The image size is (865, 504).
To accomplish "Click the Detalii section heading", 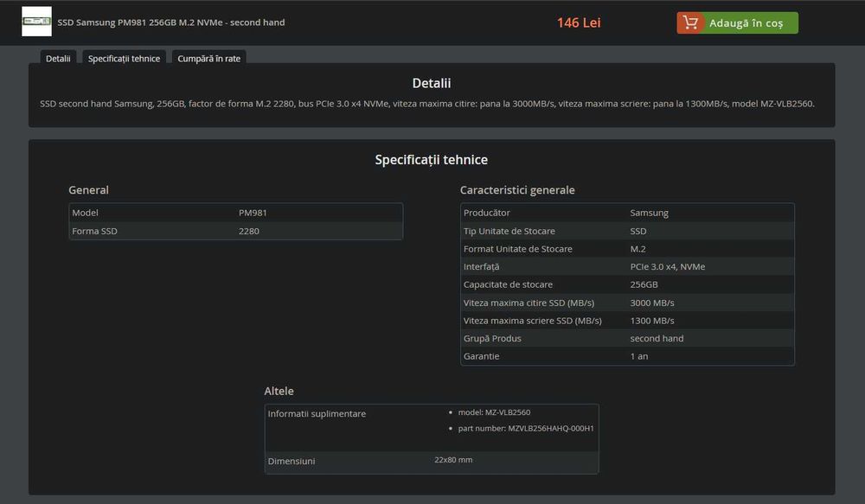I will pyautogui.click(x=431, y=84).
